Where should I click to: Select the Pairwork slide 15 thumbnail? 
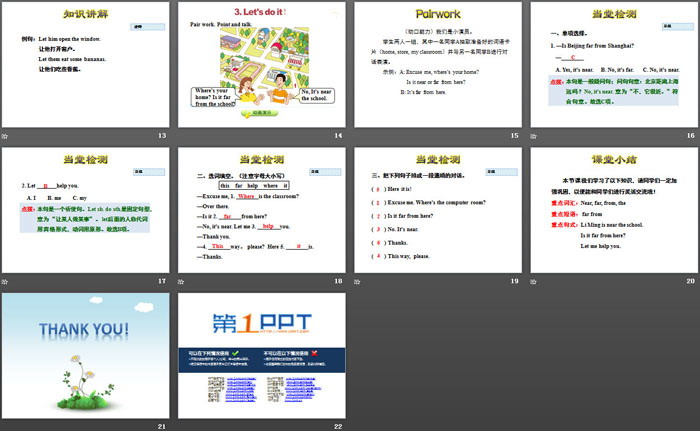tap(438, 65)
